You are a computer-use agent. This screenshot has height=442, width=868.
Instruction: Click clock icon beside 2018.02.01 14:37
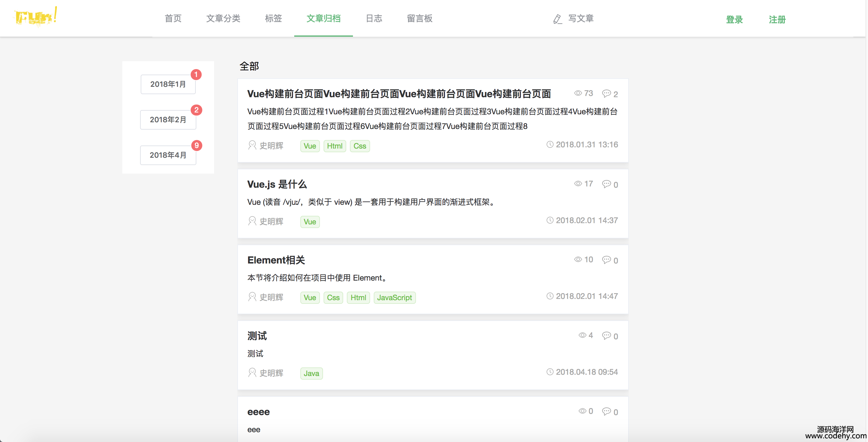[x=550, y=220]
